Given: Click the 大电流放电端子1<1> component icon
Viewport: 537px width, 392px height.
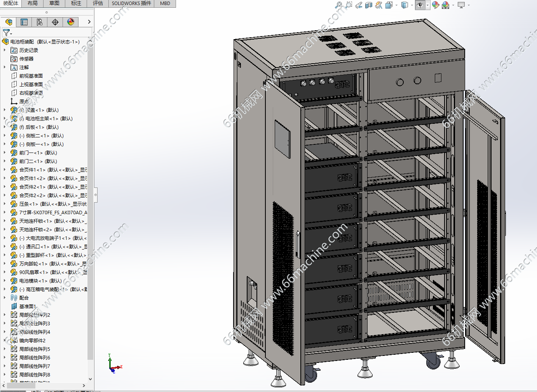Looking at the screenshot, I should [x=14, y=238].
